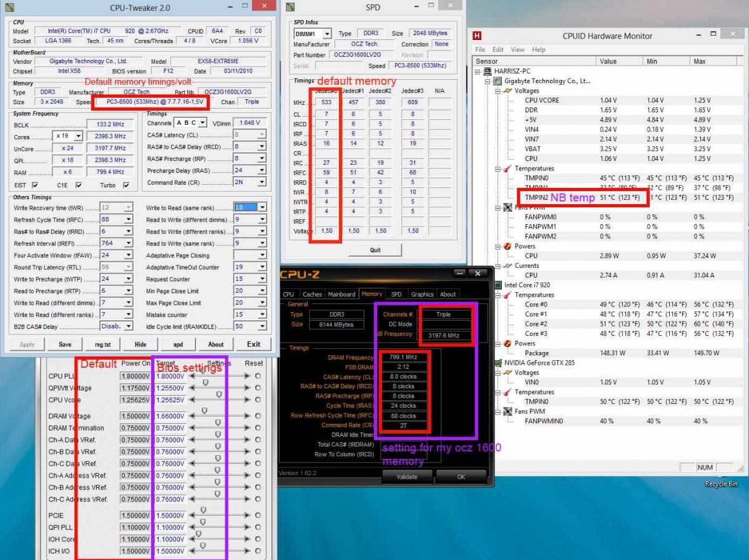Click right arrow on QPI PLL voltage row
749x560 pixels.
[x=247, y=528]
